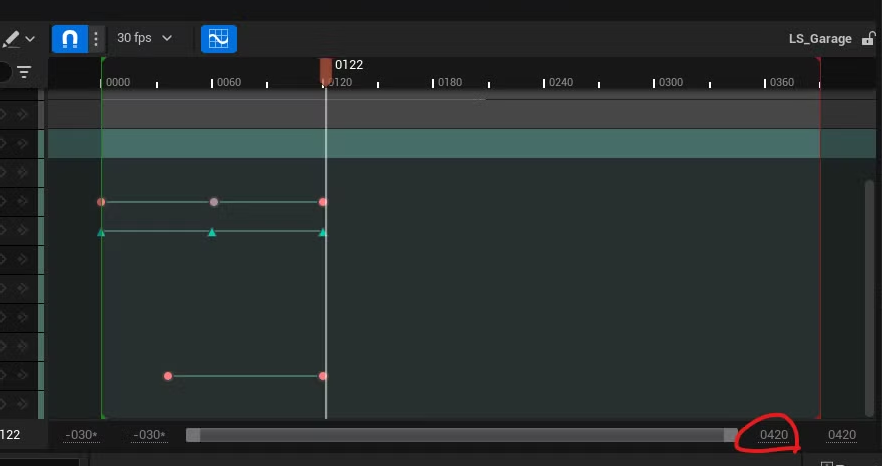The height and width of the screenshot is (466, 882).
Task: Click the first -030* view range start field
Action: coord(82,435)
